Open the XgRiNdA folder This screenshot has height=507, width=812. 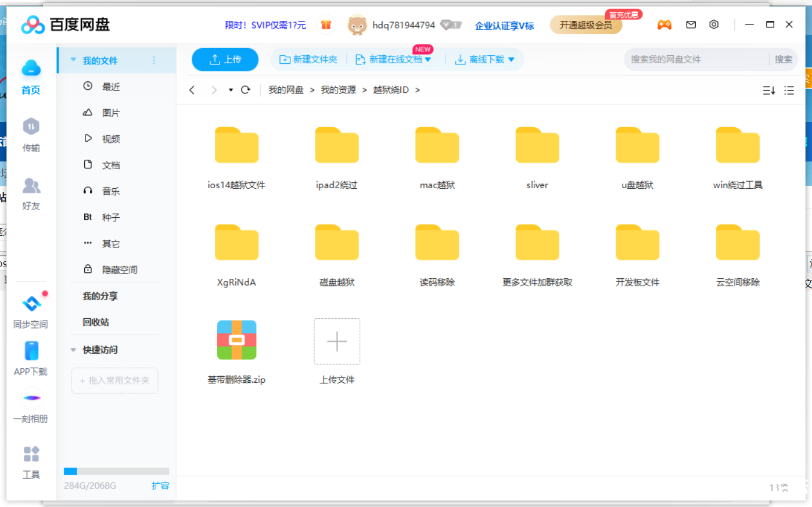click(x=236, y=243)
